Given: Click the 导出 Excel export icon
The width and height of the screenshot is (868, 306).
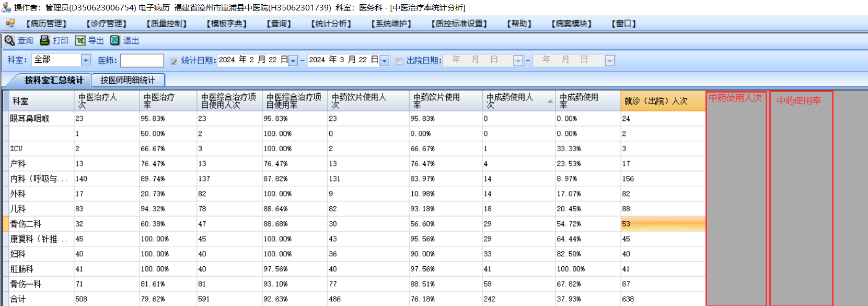Looking at the screenshot, I should tap(80, 40).
